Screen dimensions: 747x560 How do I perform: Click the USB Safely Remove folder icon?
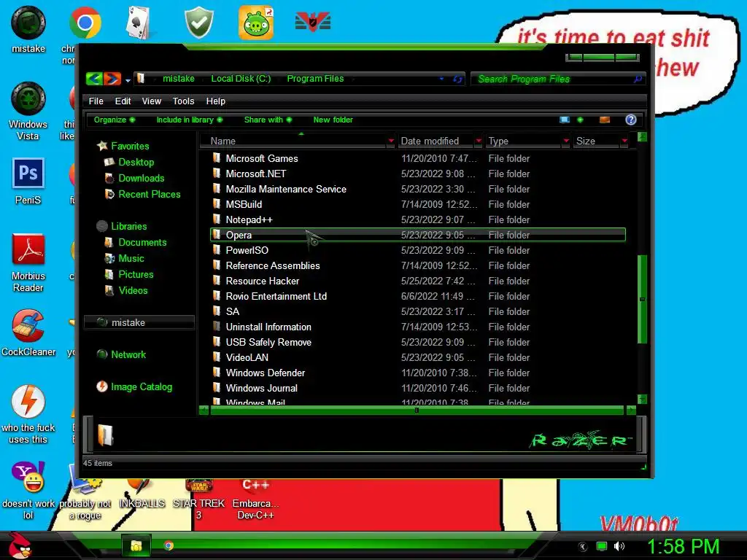tap(217, 342)
